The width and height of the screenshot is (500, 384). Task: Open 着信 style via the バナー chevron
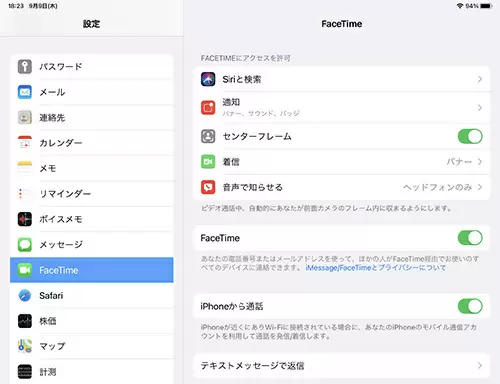point(480,162)
